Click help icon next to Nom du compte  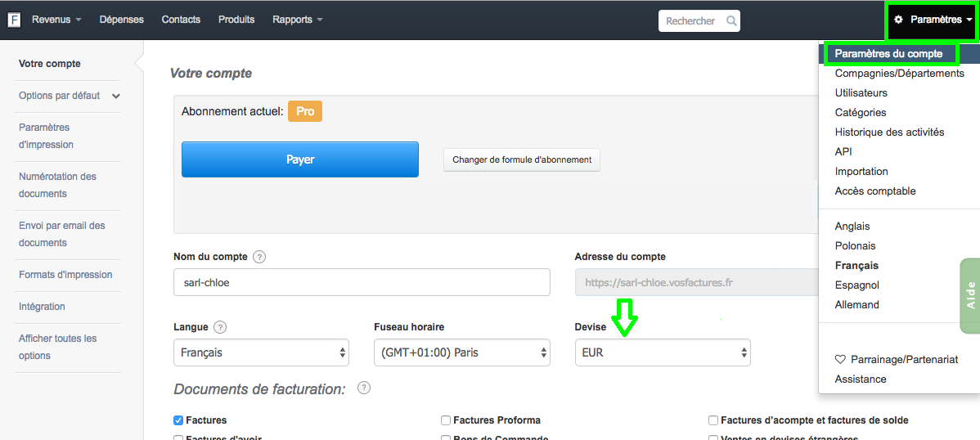click(259, 257)
